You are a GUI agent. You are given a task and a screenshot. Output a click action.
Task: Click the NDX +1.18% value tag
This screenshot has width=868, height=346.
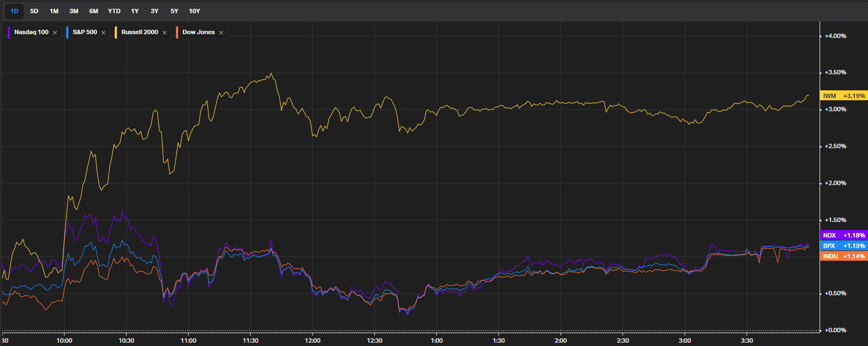(x=844, y=235)
